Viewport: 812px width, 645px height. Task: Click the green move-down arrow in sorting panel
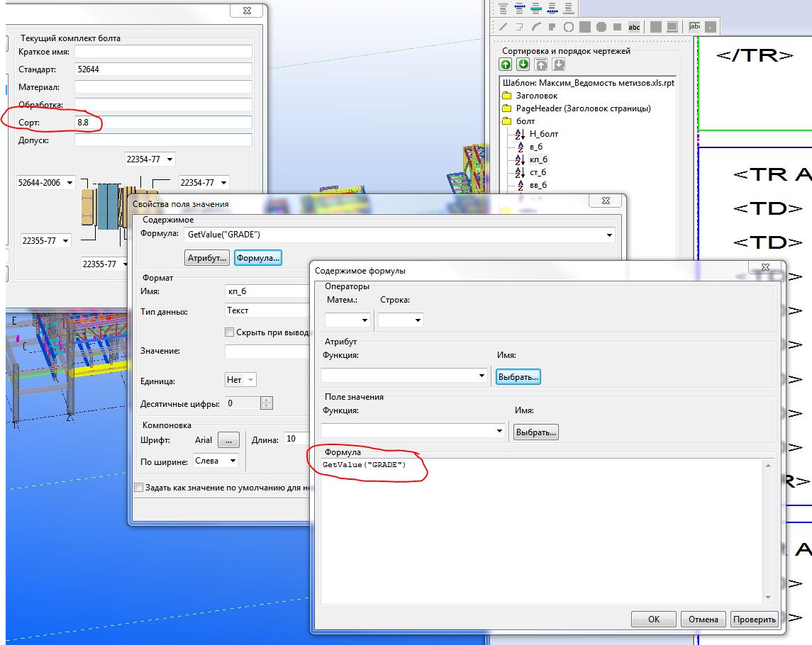pyautogui.click(x=523, y=64)
